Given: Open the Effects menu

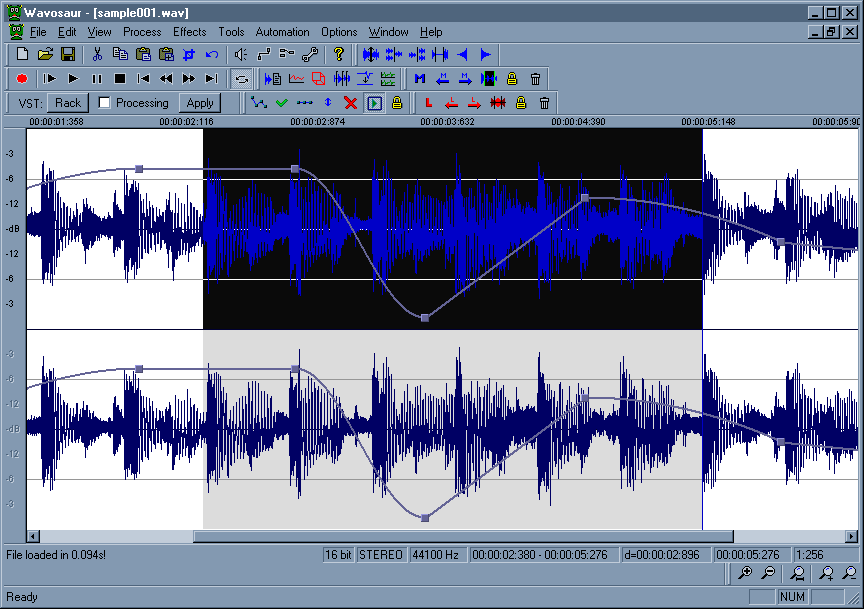Looking at the screenshot, I should [x=189, y=32].
